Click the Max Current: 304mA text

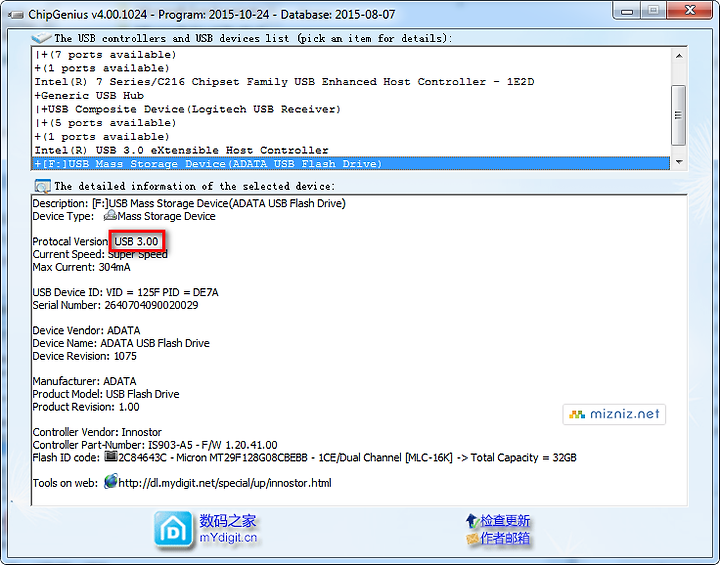pyautogui.click(x=81, y=267)
